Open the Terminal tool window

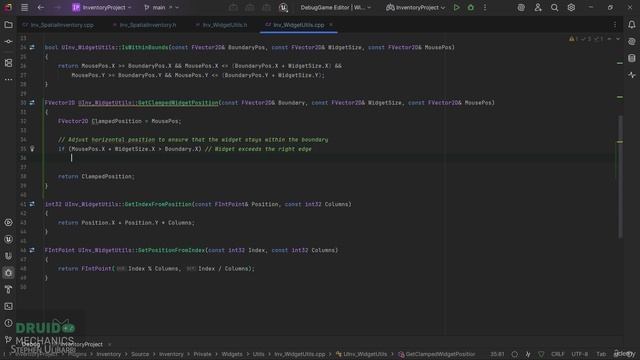(8, 306)
